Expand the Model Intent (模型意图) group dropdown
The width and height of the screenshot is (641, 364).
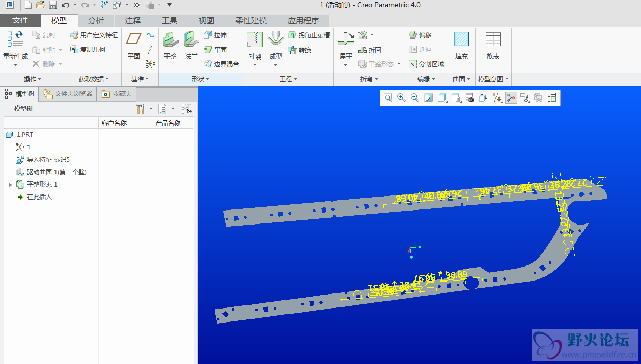point(494,79)
